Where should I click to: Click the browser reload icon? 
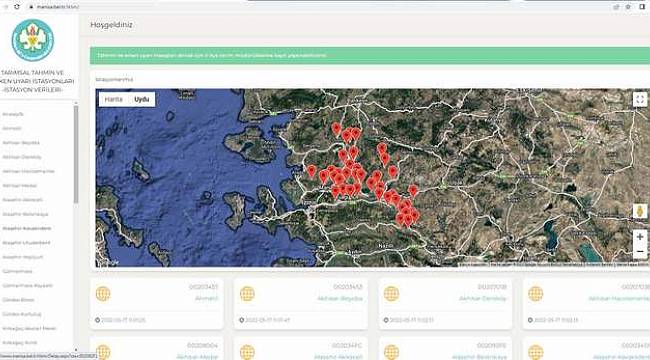click(x=17, y=7)
